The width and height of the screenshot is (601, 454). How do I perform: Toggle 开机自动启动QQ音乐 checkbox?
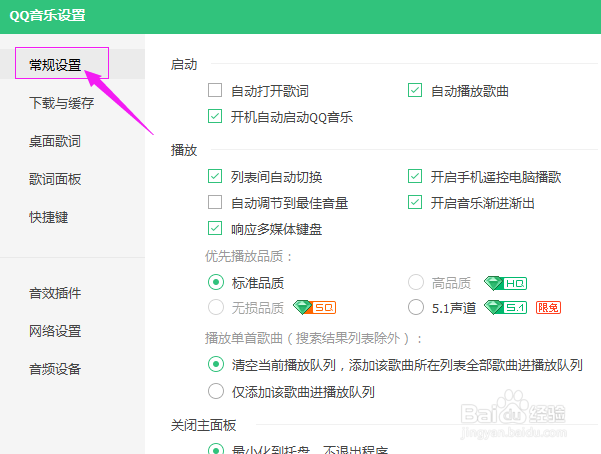pyautogui.click(x=215, y=116)
